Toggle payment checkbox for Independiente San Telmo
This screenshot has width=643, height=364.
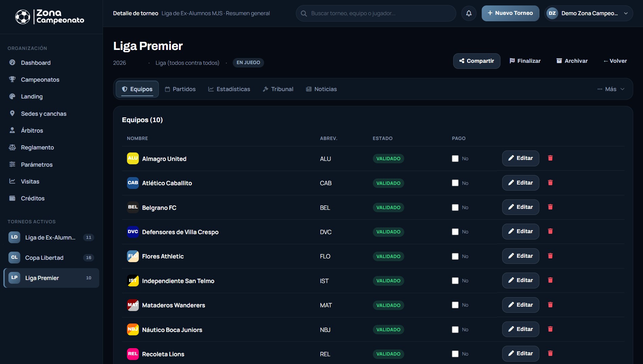point(455,281)
